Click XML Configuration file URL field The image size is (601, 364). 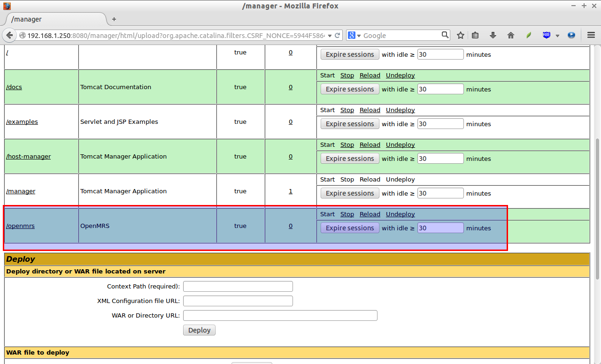coord(238,301)
